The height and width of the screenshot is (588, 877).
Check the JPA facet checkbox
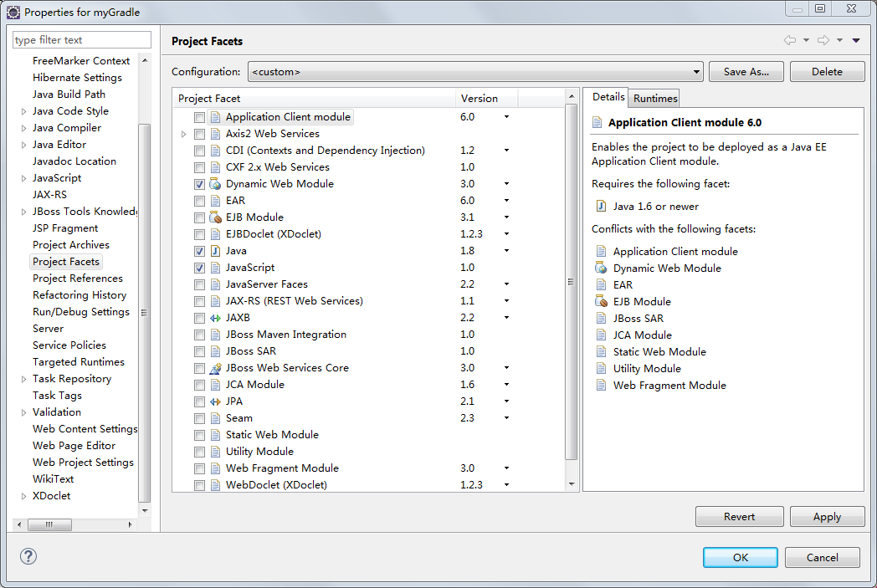tap(199, 401)
